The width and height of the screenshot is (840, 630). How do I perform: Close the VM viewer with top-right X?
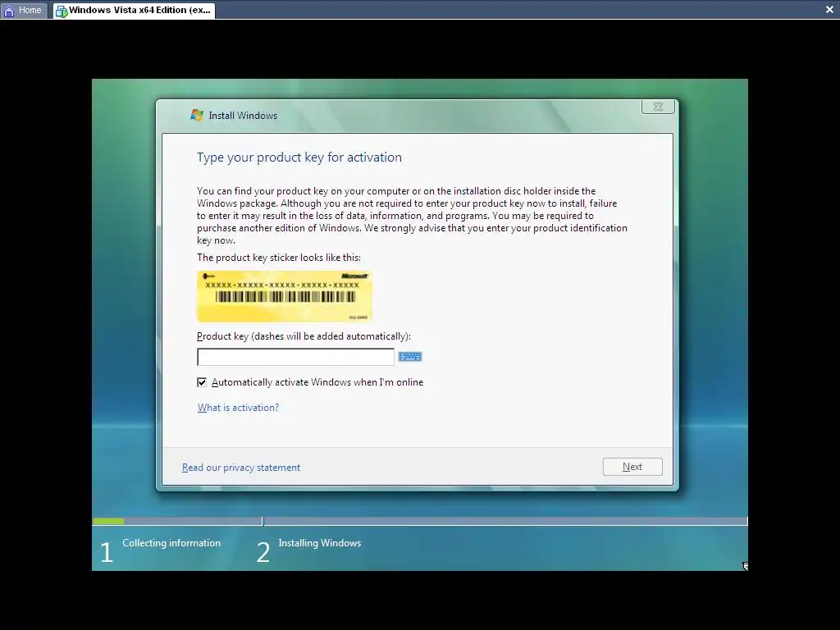click(829, 10)
